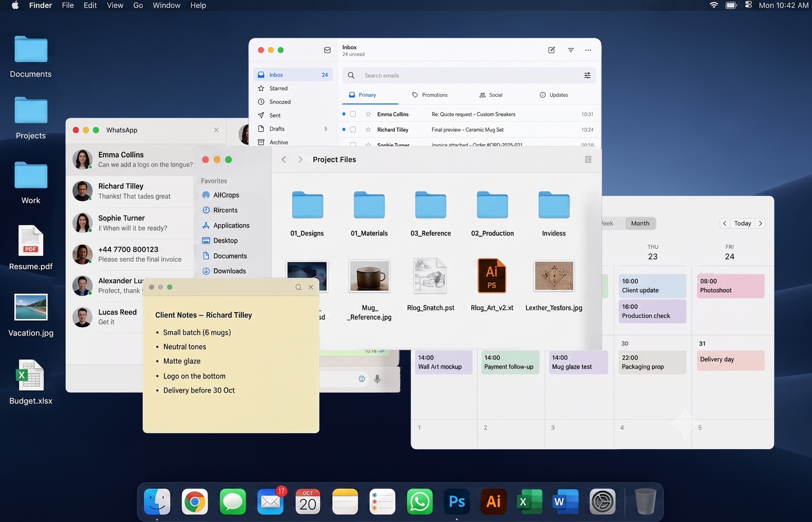Open the +44 7700 800123 chat
The height and width of the screenshot is (522, 812).
coord(130,254)
